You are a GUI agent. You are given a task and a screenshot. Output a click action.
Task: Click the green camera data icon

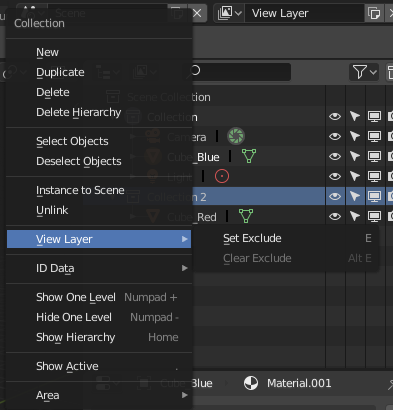tap(236, 136)
